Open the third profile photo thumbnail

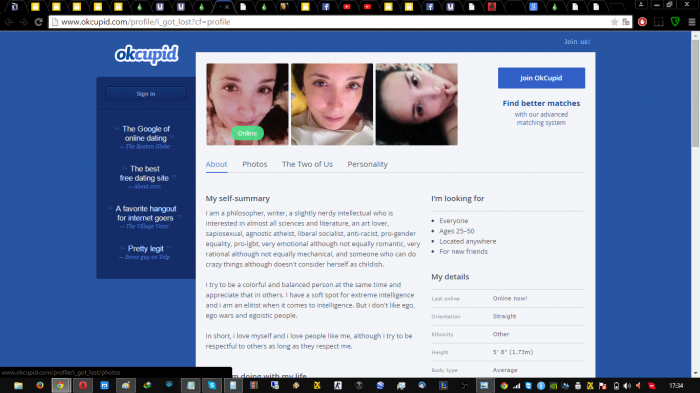pyautogui.click(x=417, y=104)
